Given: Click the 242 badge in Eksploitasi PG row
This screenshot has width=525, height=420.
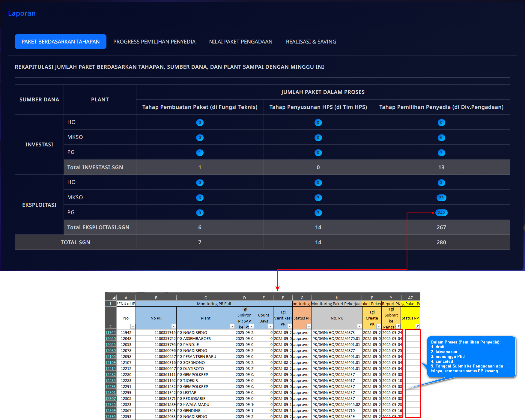Looking at the screenshot, I should coord(441,213).
